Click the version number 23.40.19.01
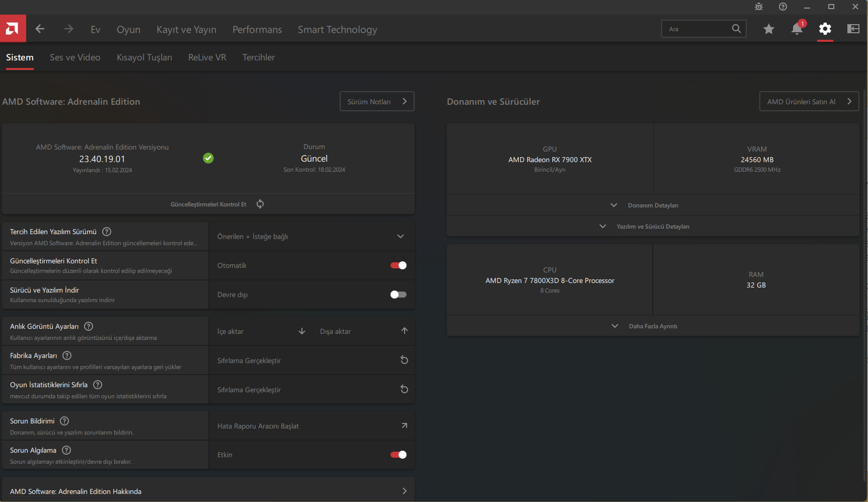Image resolution: width=868 pixels, height=502 pixels. pos(102,159)
